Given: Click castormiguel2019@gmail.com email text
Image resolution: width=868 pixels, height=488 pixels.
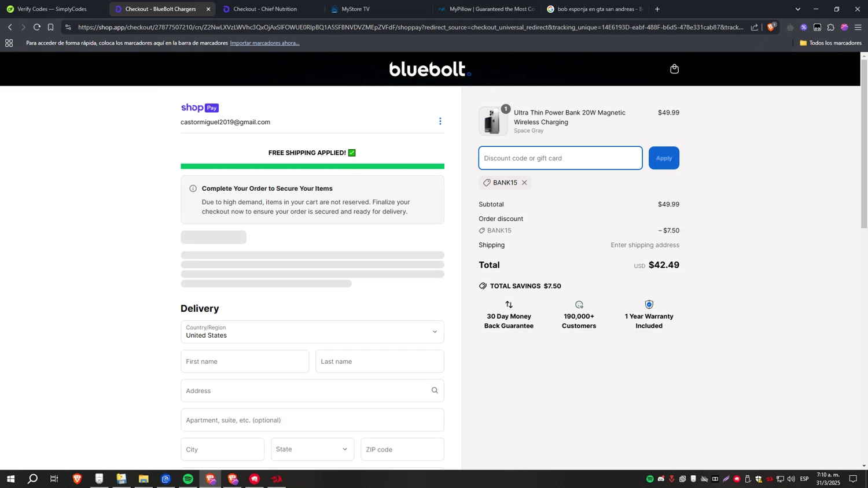Looking at the screenshot, I should (225, 122).
